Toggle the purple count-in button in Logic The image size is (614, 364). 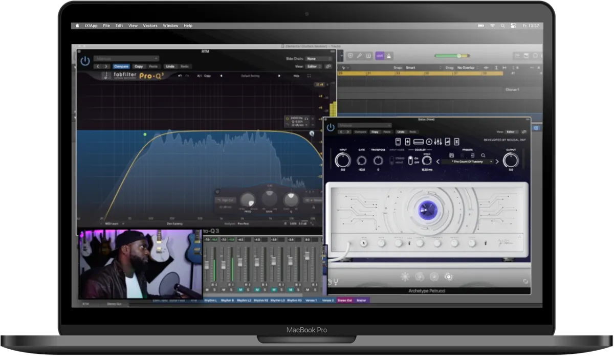(380, 55)
